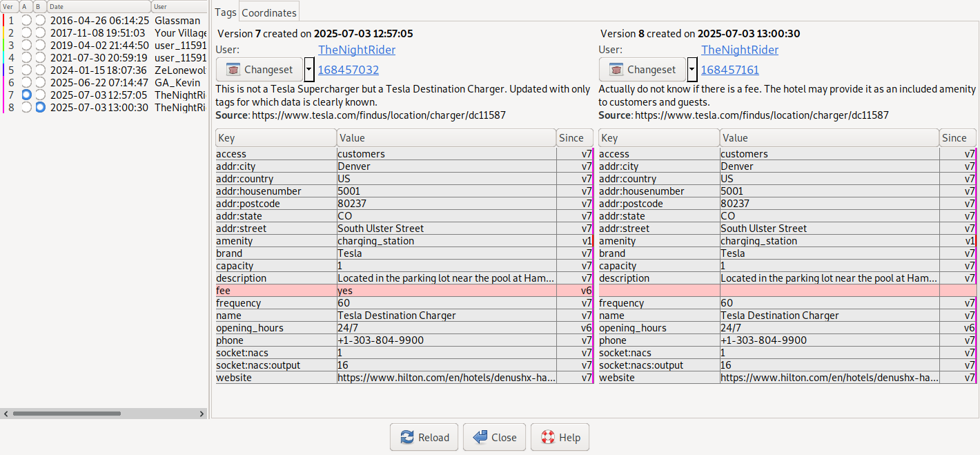The width and height of the screenshot is (980, 455).
Task: Click the history list horizontal scrollbar thumb
Action: point(66,414)
